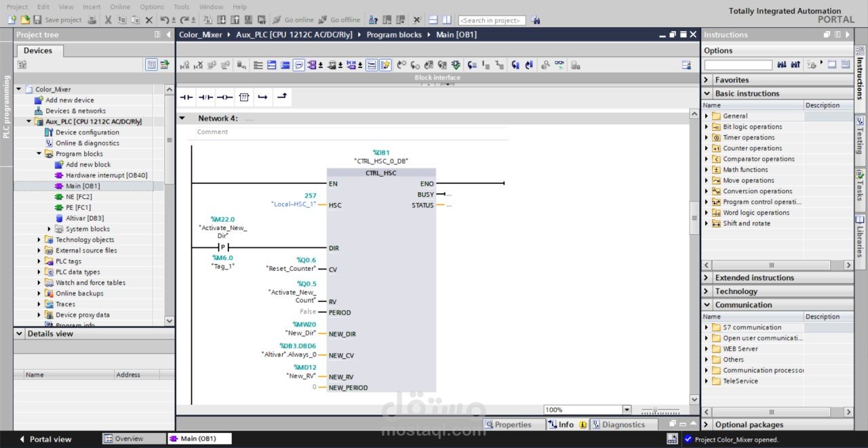Collapse Project tree panel arrow

[169, 35]
